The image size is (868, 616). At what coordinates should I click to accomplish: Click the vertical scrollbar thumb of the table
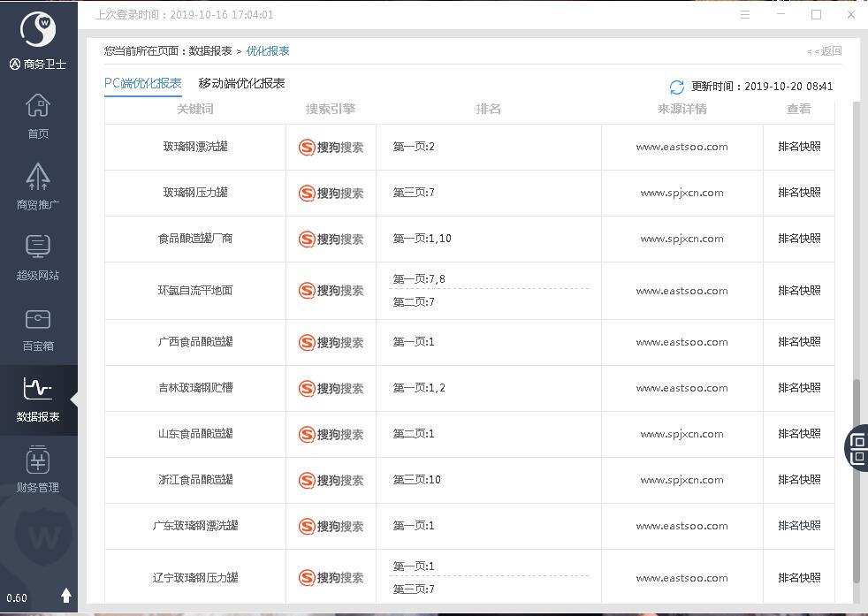tap(856, 482)
